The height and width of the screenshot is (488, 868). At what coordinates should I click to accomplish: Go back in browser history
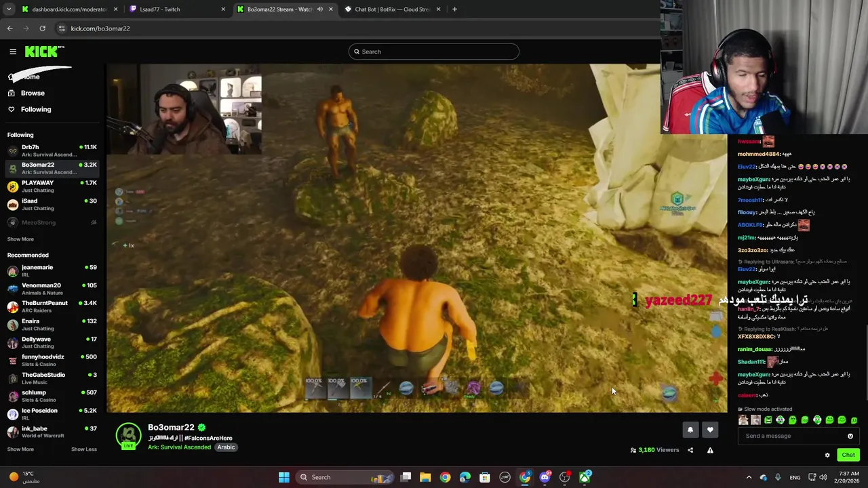click(x=9, y=28)
